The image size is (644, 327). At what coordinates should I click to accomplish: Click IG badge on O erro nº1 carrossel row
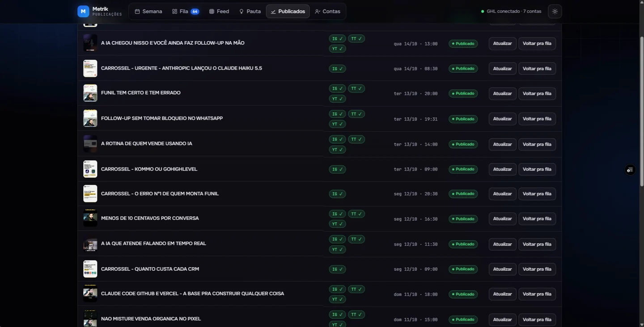click(337, 194)
